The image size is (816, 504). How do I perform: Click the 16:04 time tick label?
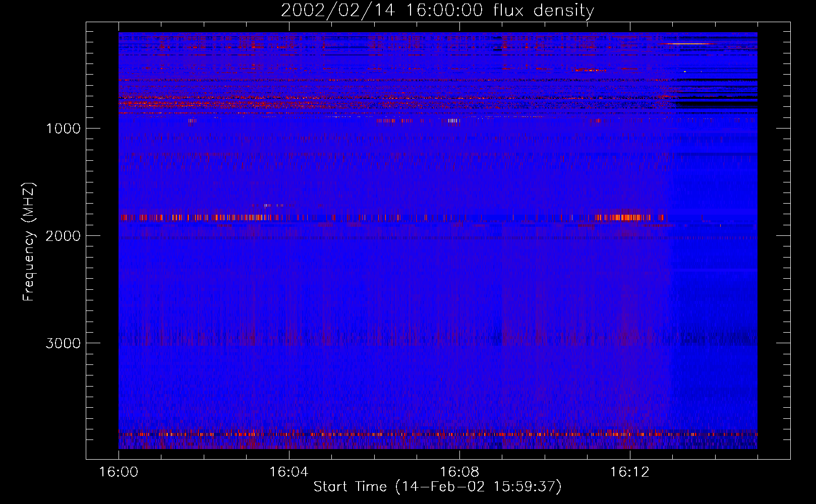[x=289, y=472]
